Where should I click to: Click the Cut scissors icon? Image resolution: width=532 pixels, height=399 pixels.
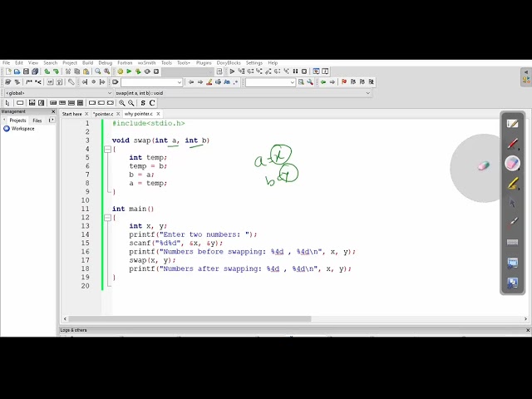coord(68,71)
